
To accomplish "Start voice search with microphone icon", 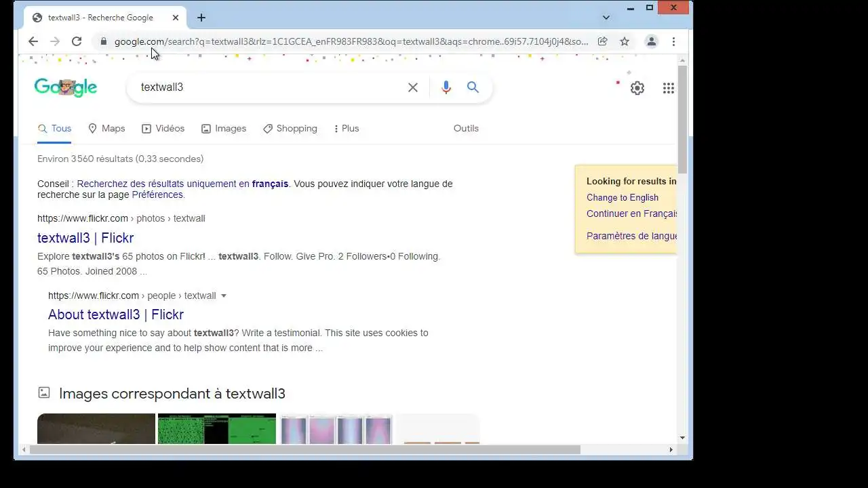I will pos(446,87).
